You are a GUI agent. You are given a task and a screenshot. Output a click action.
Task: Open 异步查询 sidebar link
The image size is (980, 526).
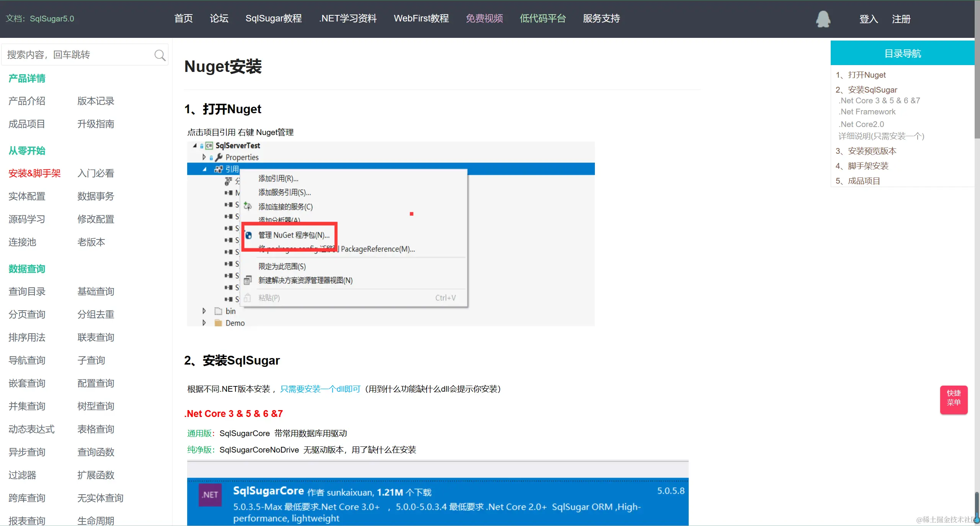point(27,452)
